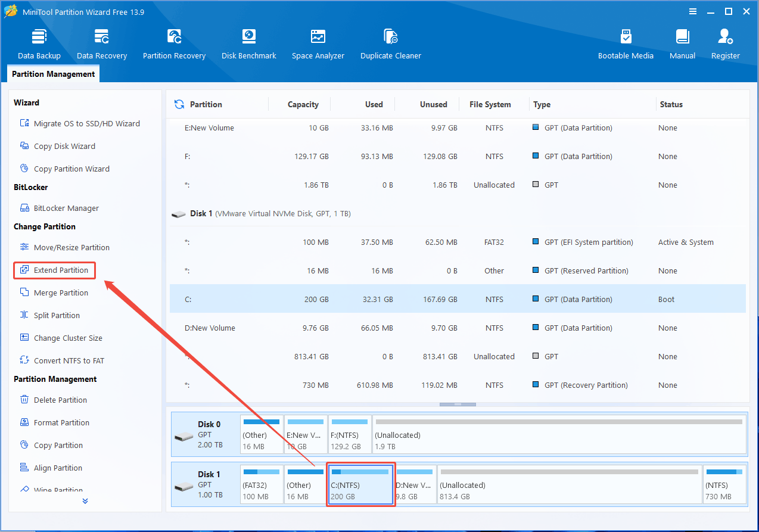
Task: Click the pane splitter handle
Action: click(x=458, y=405)
